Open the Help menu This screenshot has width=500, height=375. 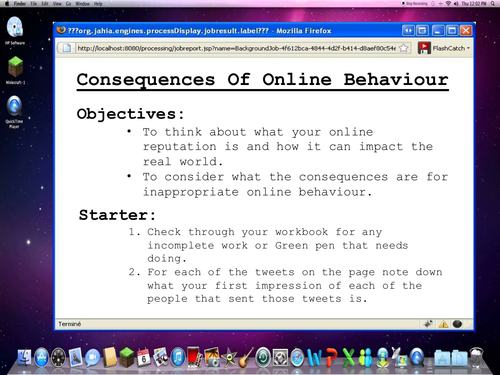[98, 4]
